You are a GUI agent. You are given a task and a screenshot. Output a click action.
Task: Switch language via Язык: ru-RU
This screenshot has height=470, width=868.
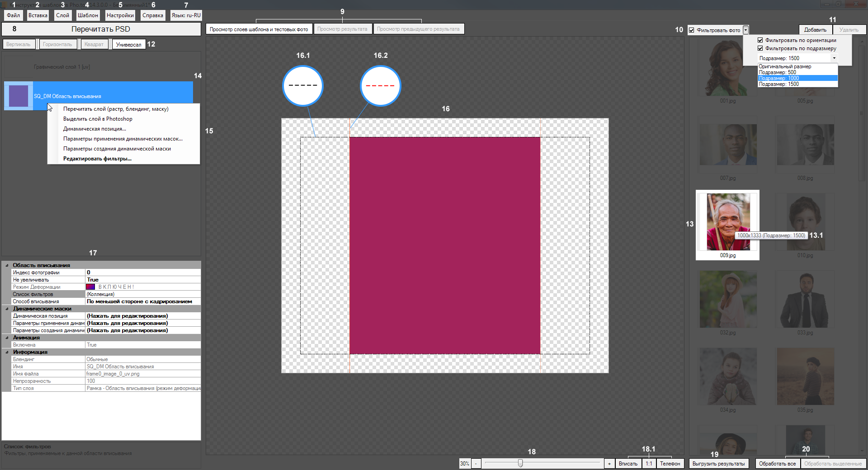(186, 15)
